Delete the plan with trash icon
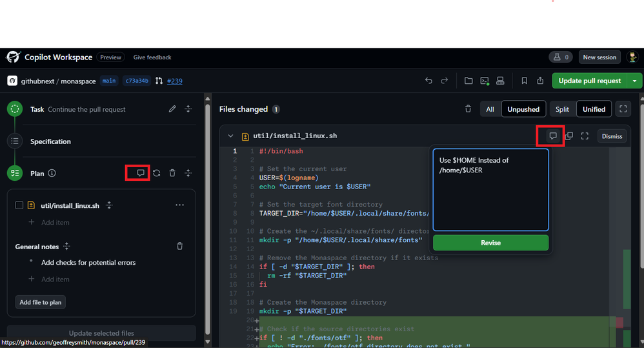This screenshot has height=348, width=644. (x=172, y=173)
